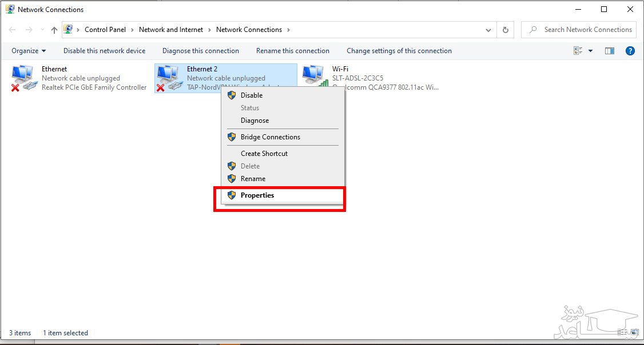The image size is (644, 345).
Task: Click the refresh button in address bar
Action: 505,30
